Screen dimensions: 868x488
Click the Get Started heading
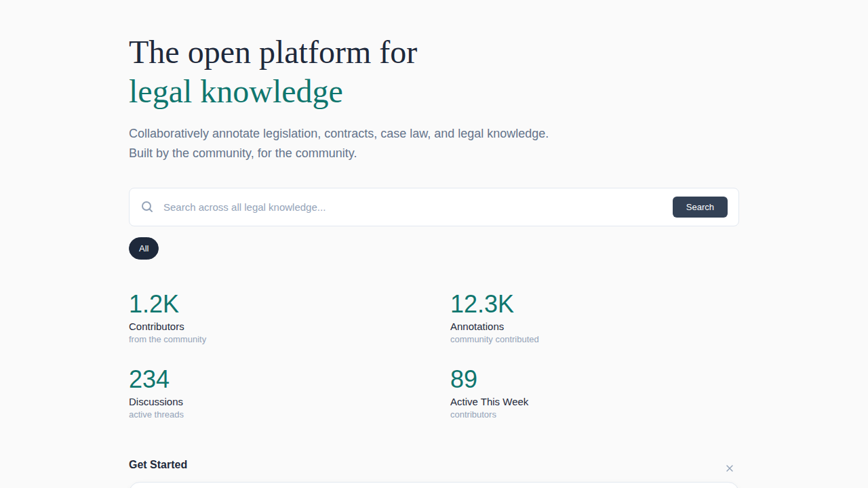tap(158, 464)
